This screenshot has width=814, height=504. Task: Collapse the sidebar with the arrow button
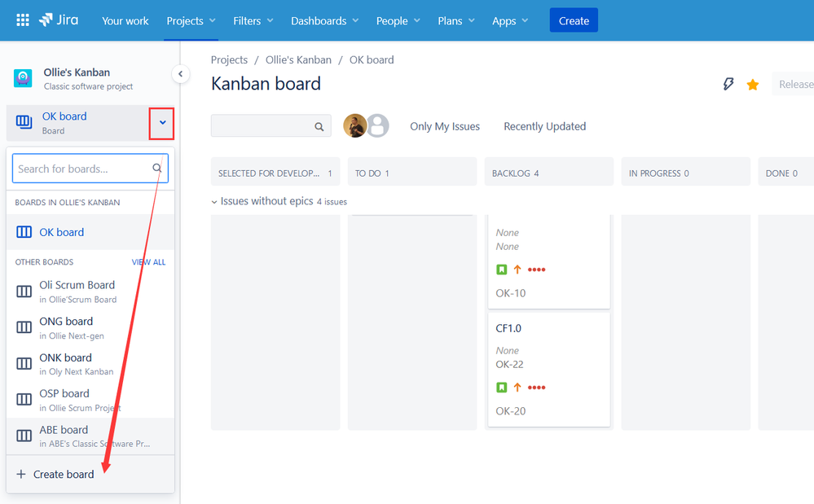pos(180,73)
